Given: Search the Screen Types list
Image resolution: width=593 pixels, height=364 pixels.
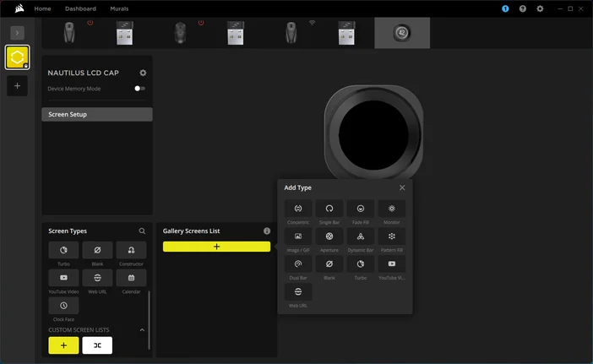Looking at the screenshot, I should click(x=142, y=231).
